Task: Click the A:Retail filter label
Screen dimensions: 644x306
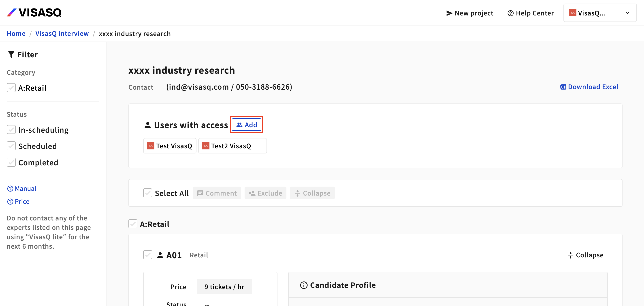Action: (x=32, y=88)
